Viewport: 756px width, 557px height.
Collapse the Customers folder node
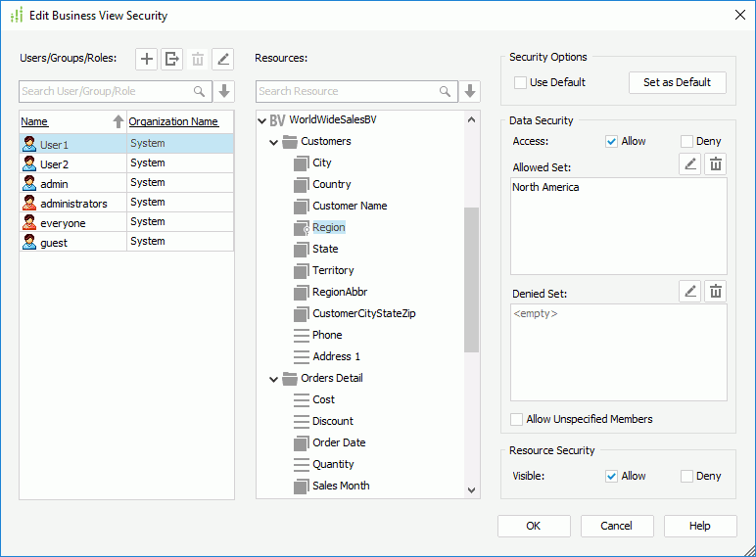(x=274, y=142)
